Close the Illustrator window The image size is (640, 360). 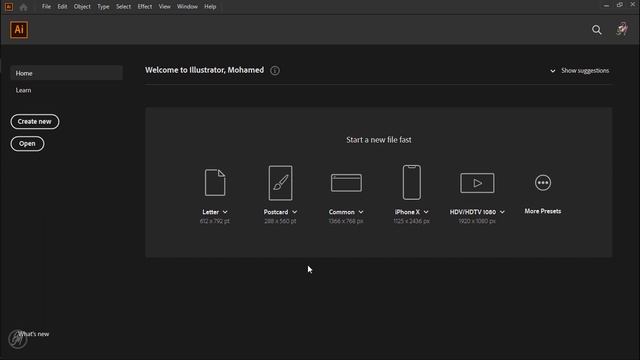point(633,5)
